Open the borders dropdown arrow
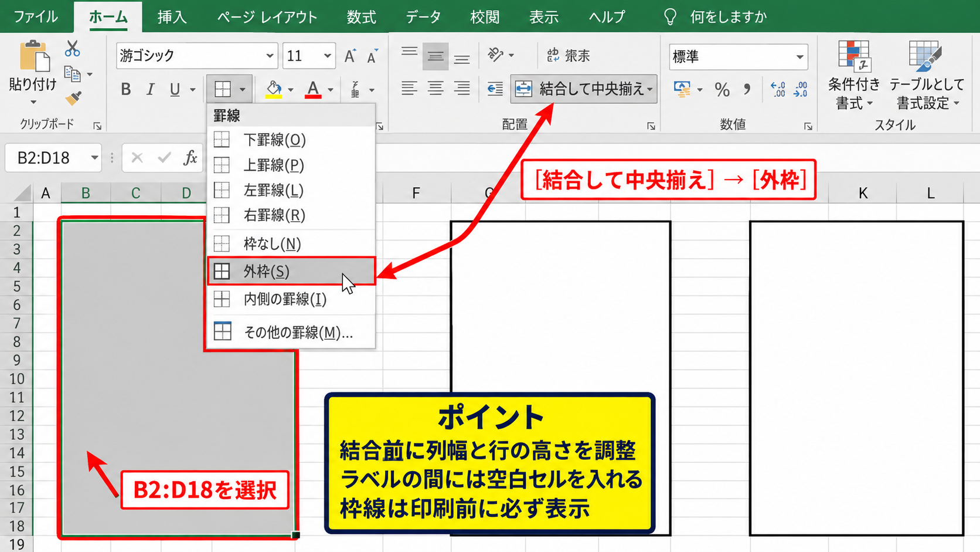Viewport: 980px width, 552px height. [242, 90]
